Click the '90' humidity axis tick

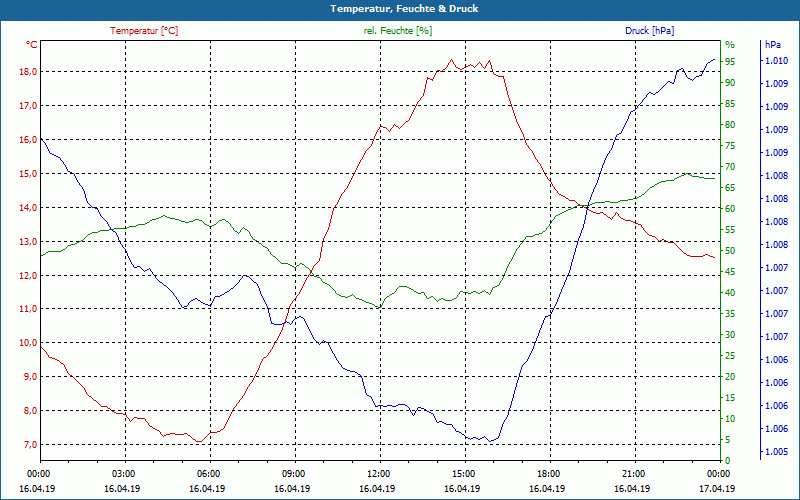[730, 83]
